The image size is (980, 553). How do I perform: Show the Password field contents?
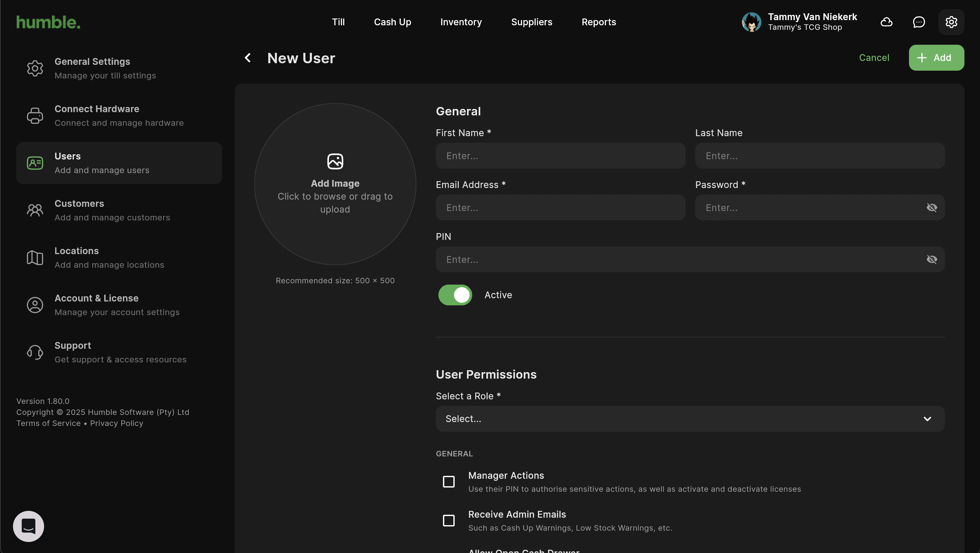click(932, 208)
